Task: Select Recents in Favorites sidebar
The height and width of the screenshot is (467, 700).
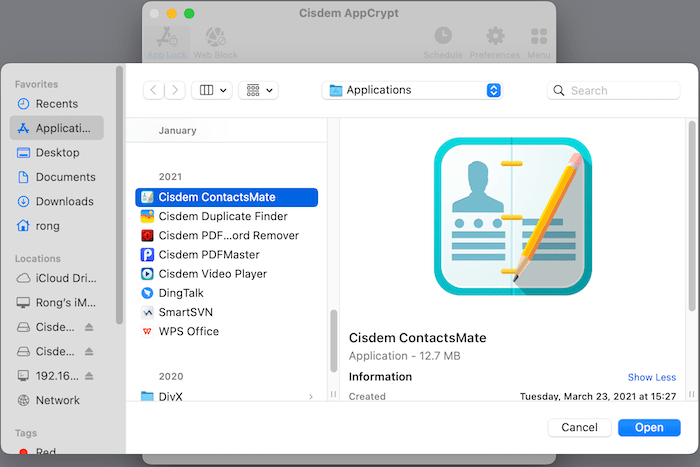Action: (56, 104)
